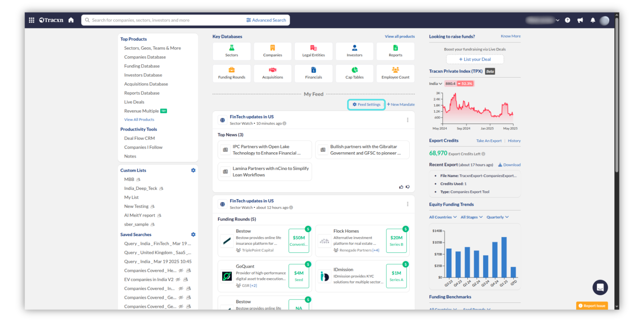The image size is (644, 322).
Task: Expand the All Countries filter dropdown
Action: 443,217
